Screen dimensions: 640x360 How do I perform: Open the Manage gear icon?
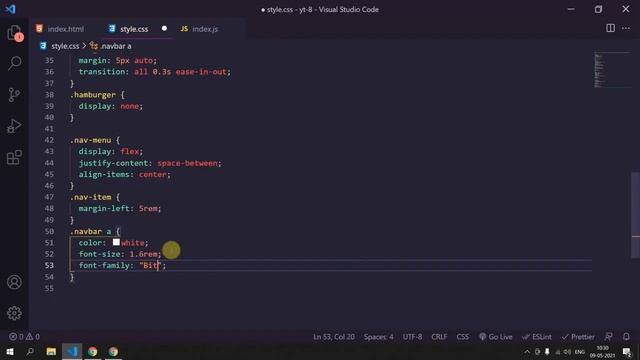click(x=14, y=313)
